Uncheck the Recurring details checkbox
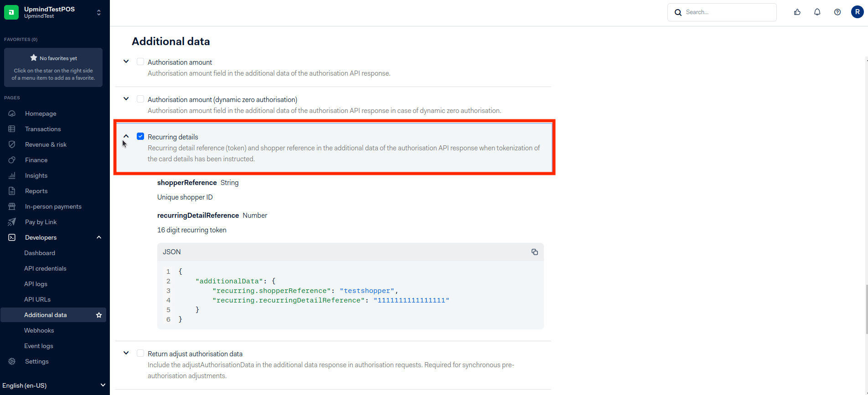 pos(140,136)
